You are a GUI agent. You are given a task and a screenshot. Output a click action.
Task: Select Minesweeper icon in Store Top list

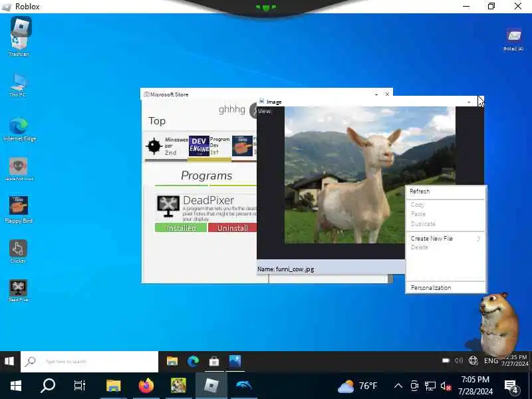[x=154, y=146]
